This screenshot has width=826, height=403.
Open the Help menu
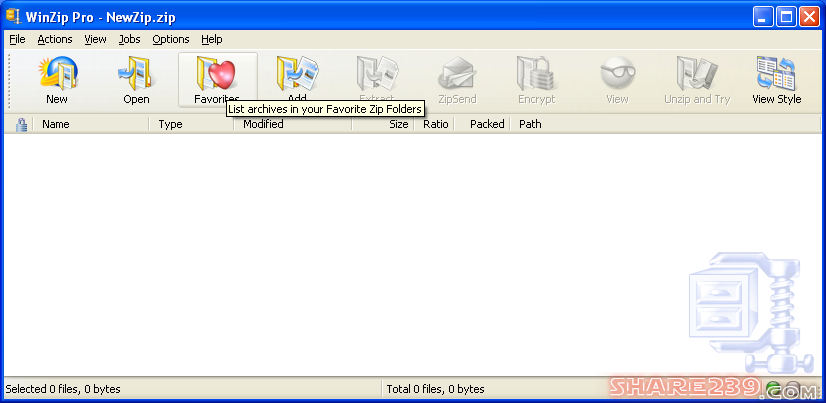point(212,39)
